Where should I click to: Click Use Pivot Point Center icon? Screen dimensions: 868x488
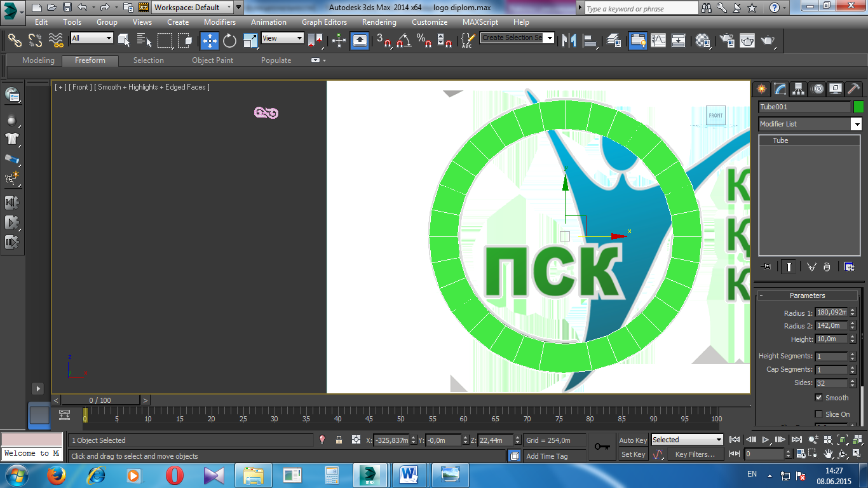315,41
